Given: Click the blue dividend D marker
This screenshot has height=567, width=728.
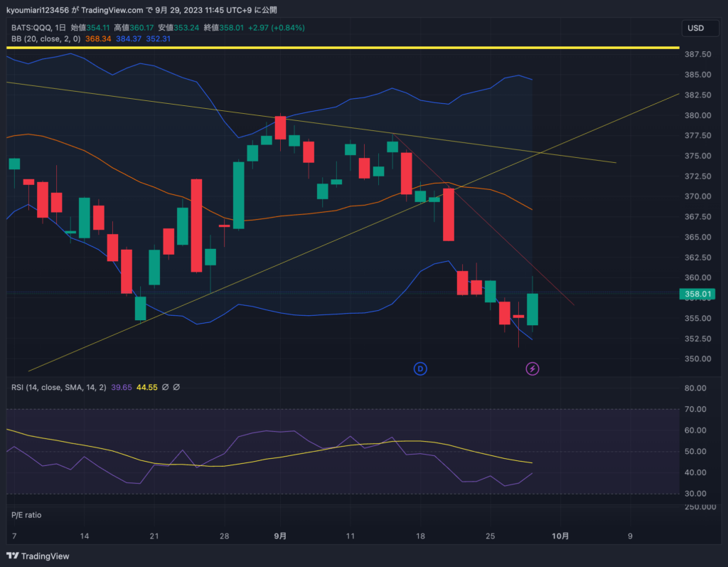Looking at the screenshot, I should pos(420,369).
